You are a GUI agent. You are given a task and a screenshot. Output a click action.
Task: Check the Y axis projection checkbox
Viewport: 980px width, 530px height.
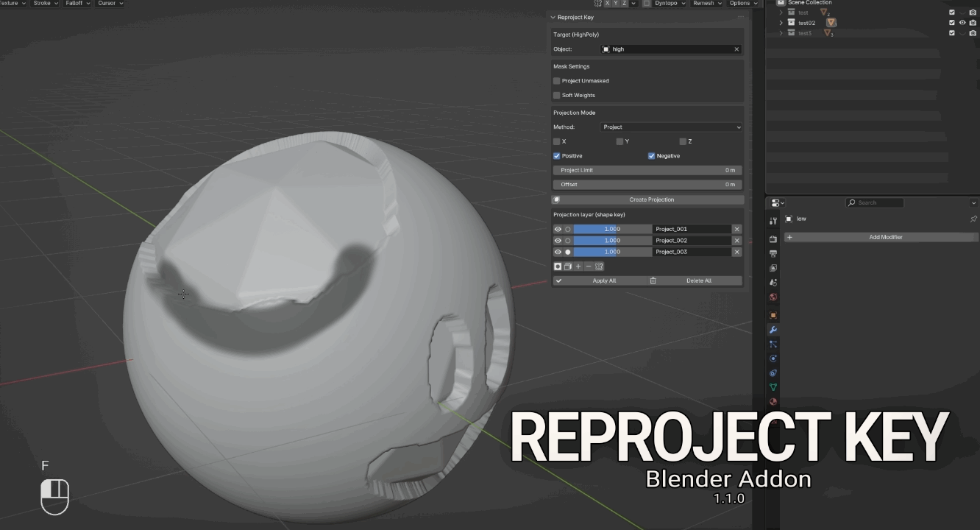pos(620,141)
